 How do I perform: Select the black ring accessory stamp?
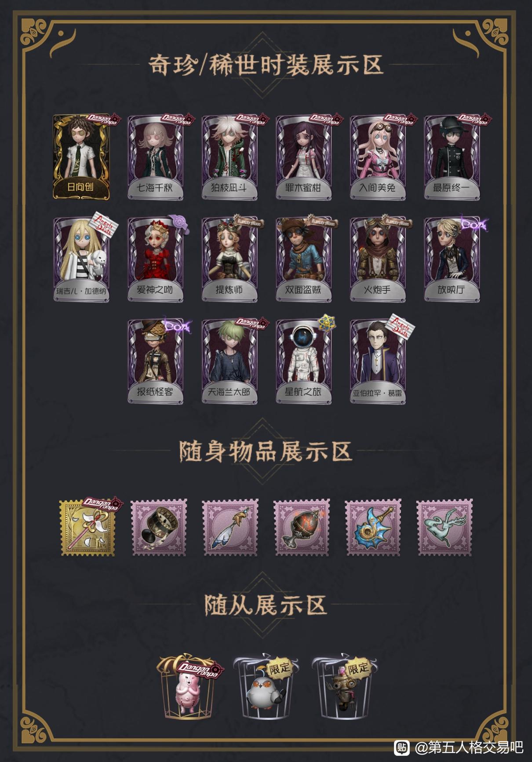[159, 527]
